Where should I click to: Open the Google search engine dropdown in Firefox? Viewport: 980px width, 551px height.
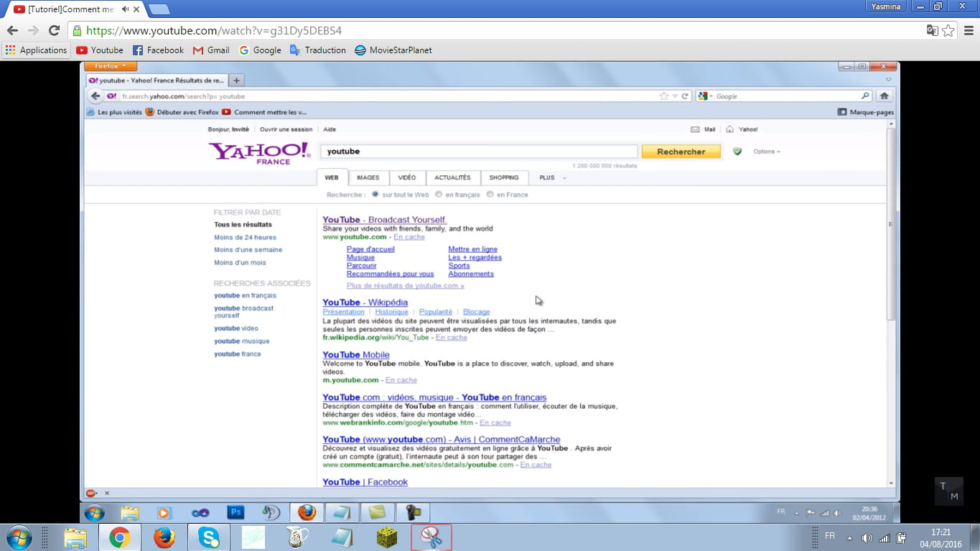[705, 96]
